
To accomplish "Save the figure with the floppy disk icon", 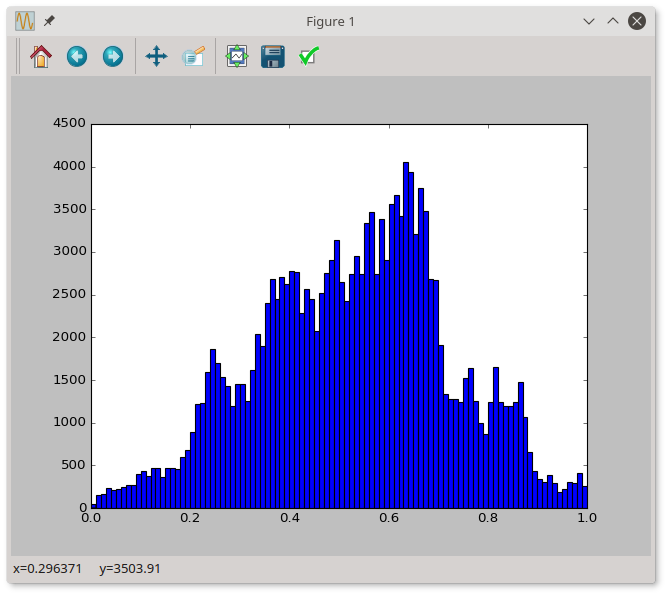I will (272, 56).
